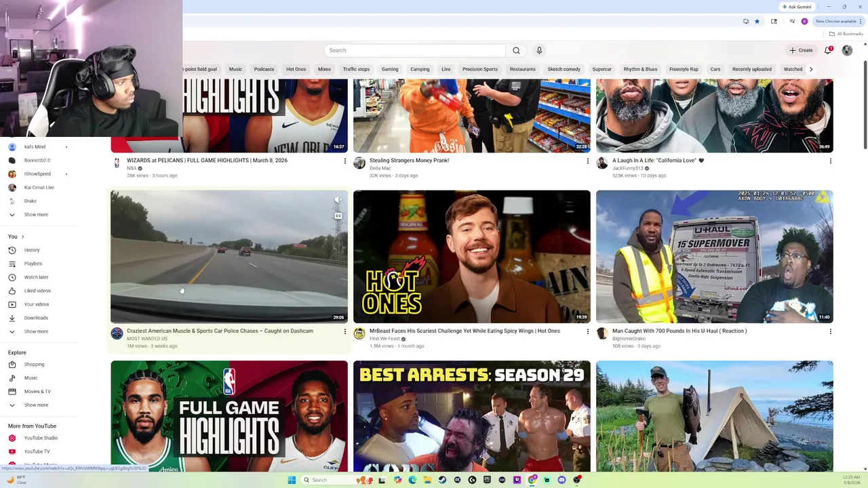Click the install app icon in address bar

point(746,21)
